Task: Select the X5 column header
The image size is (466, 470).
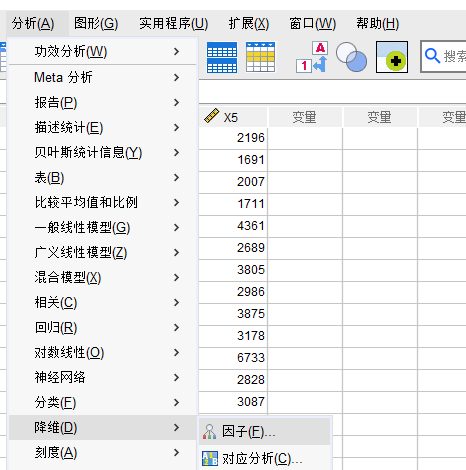Action: (233, 117)
